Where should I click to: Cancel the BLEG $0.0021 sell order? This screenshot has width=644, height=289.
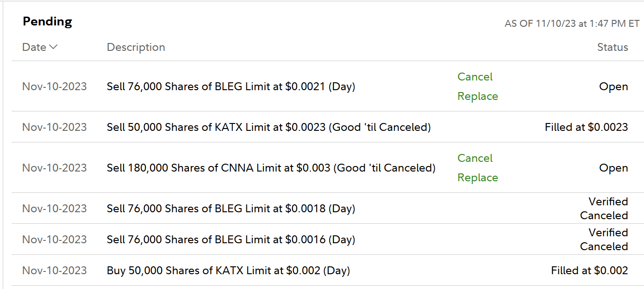475,77
